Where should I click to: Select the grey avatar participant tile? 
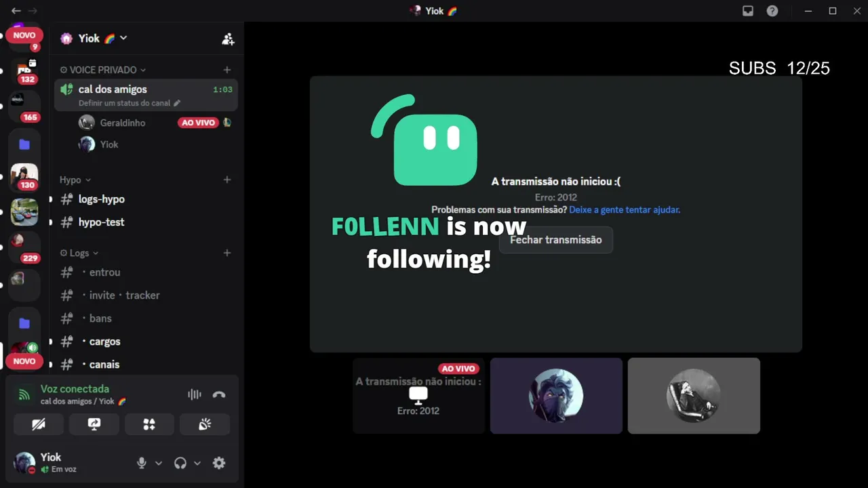pos(694,396)
